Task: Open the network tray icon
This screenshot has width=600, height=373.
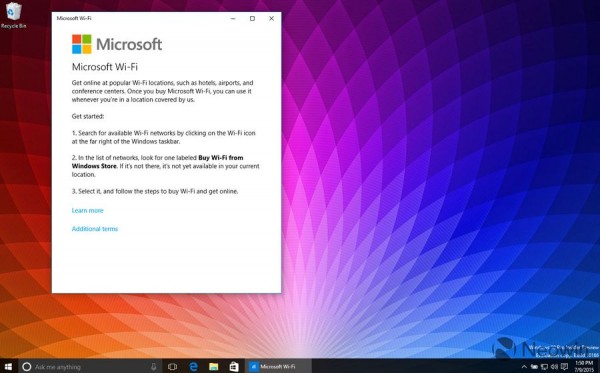Action: [545, 367]
